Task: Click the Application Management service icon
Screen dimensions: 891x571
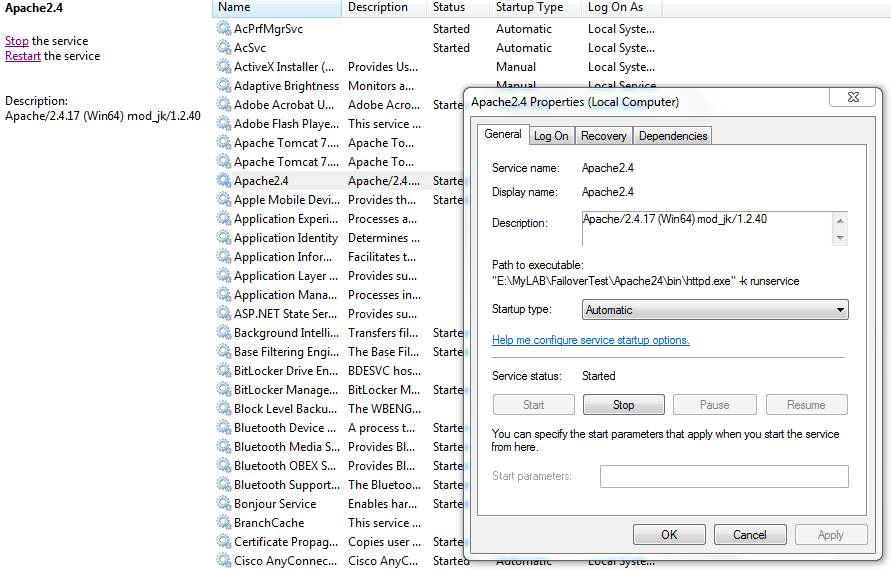Action: pos(223,294)
